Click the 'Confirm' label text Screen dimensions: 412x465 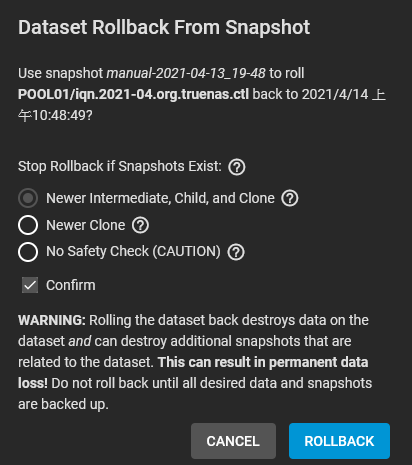pos(71,285)
